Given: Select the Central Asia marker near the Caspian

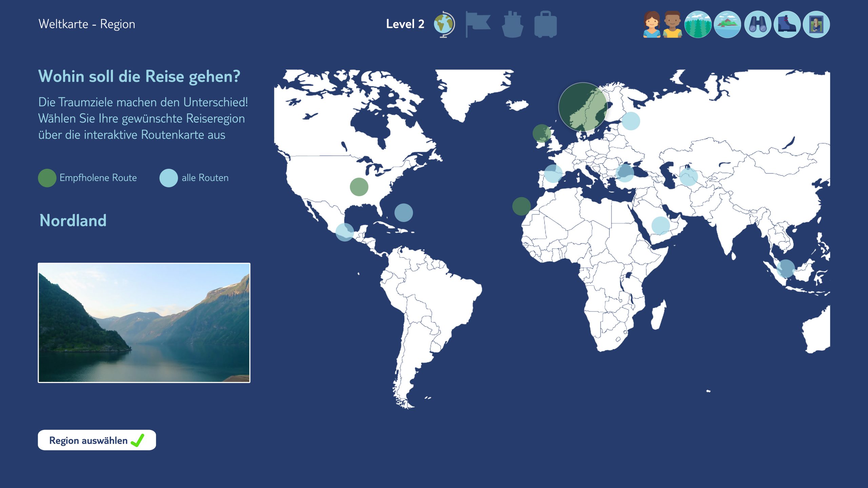Looking at the screenshot, I should (689, 177).
